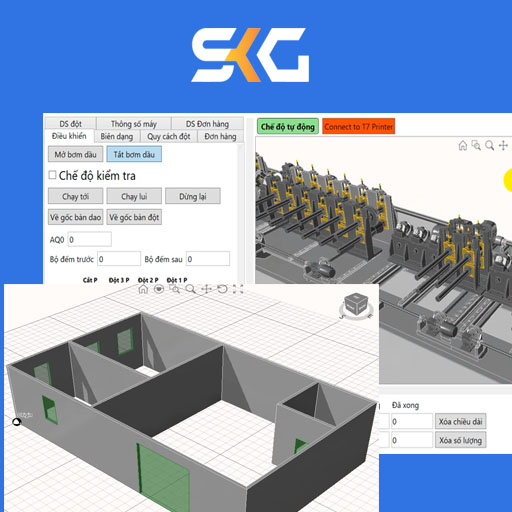
Task: Click Xóa số lượng button
Action: tap(460, 440)
